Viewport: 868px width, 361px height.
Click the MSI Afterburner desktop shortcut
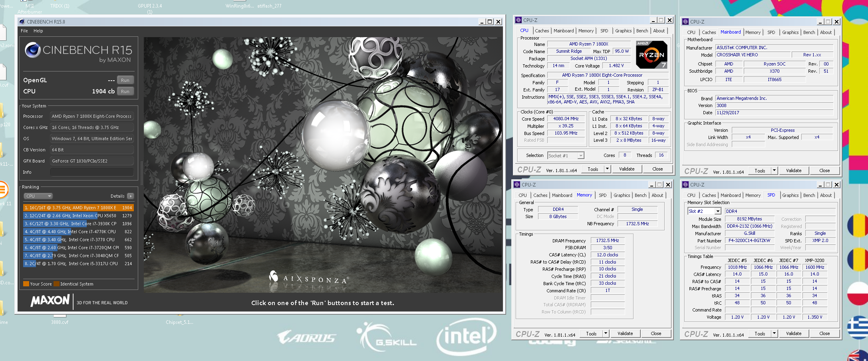(29, 8)
